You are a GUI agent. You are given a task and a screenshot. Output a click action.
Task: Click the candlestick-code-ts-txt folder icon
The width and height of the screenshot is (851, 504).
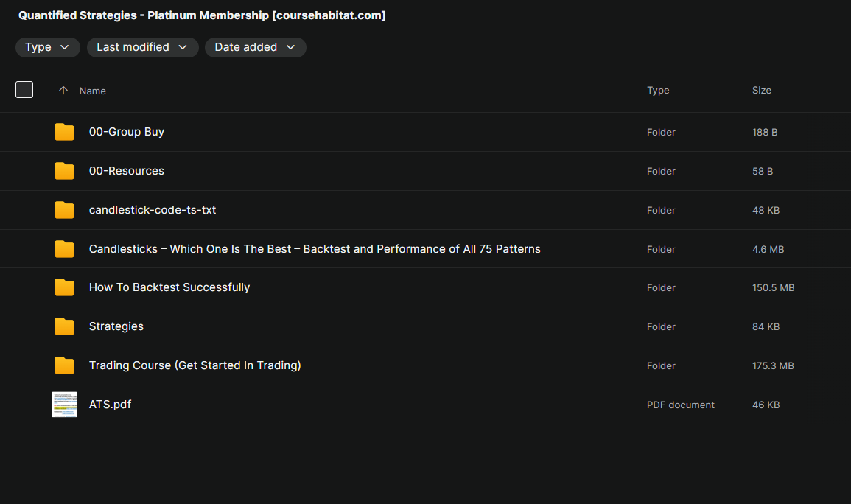pos(64,210)
